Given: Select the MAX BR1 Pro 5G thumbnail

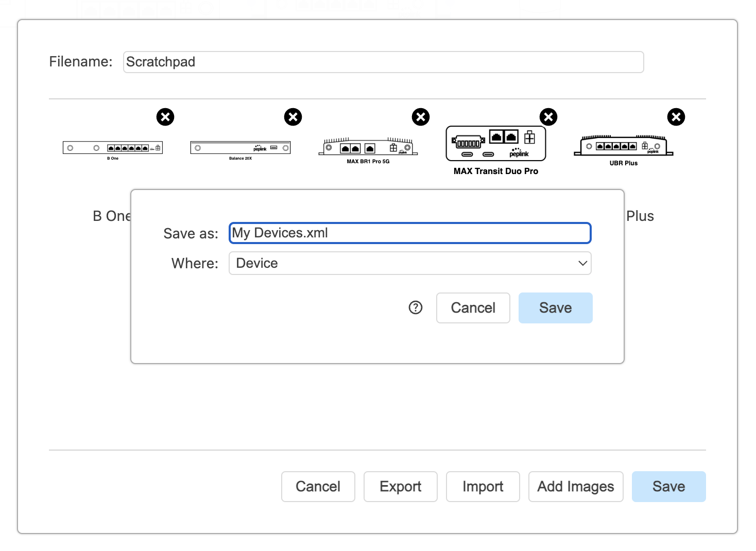Looking at the screenshot, I should click(x=368, y=150).
